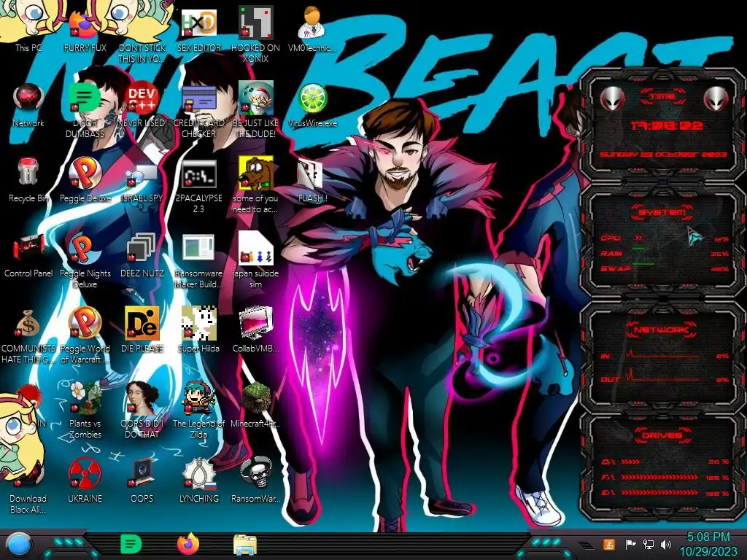The image size is (747, 560).
Task: Click the RAM usage row in System widget
Action: [x=665, y=253]
